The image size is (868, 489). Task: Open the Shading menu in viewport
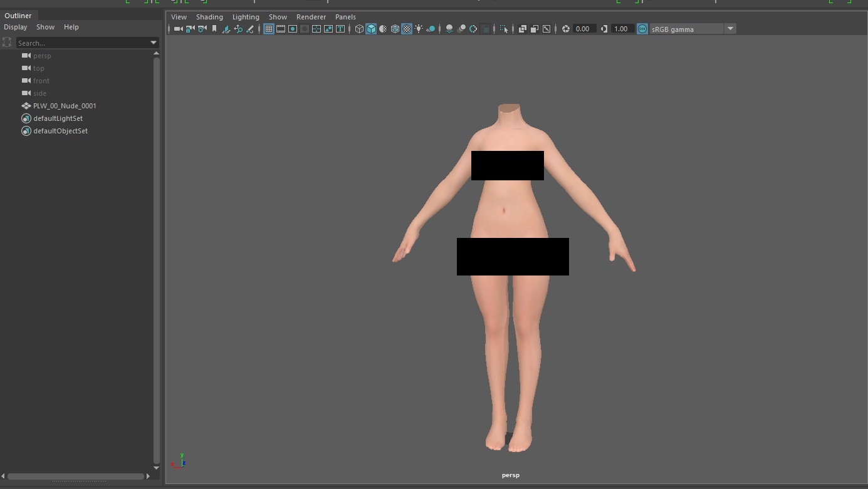pyautogui.click(x=209, y=17)
